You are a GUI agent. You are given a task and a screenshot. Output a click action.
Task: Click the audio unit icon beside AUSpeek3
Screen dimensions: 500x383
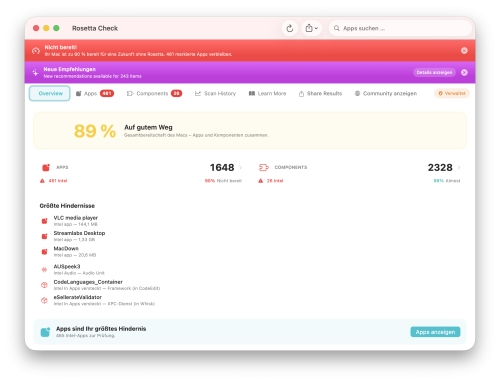44,269
